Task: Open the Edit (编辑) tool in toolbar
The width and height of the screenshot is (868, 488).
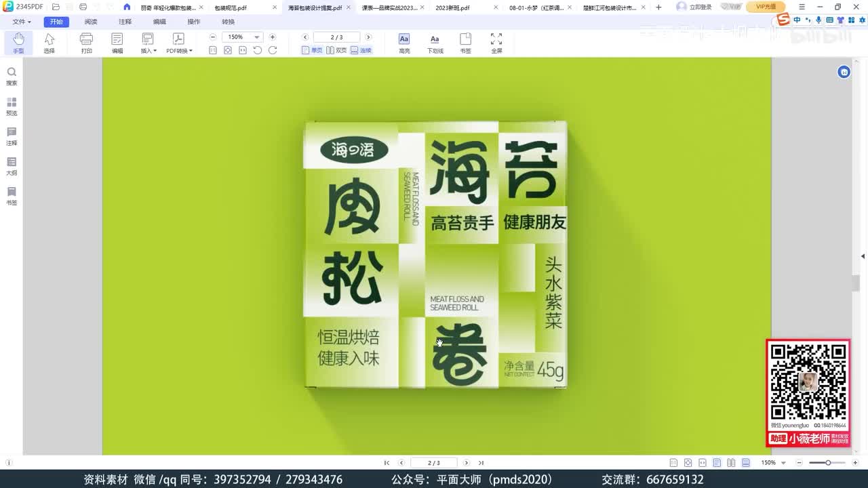Action: (x=117, y=43)
